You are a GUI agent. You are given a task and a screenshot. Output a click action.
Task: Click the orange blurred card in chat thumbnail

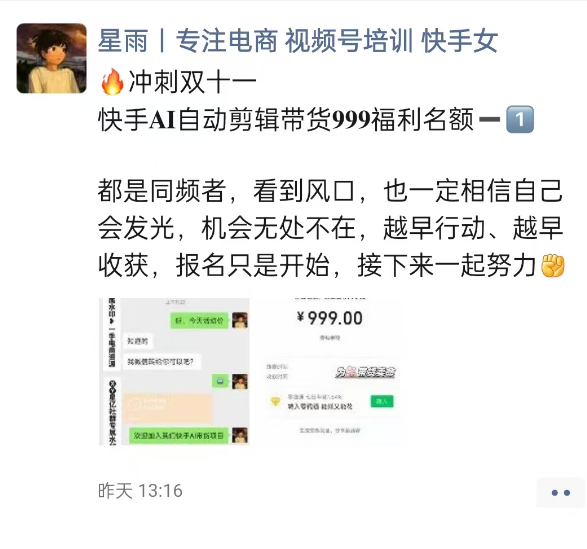[x=167, y=407]
